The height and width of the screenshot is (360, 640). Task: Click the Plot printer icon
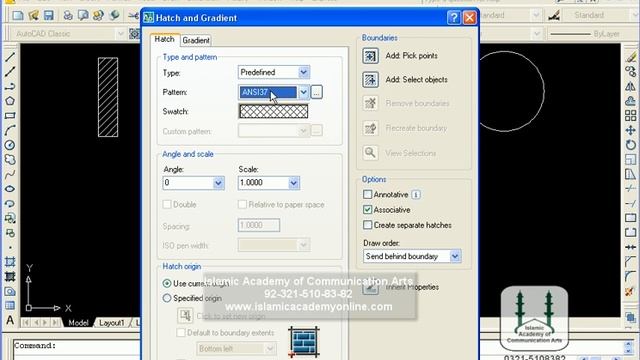68,16
